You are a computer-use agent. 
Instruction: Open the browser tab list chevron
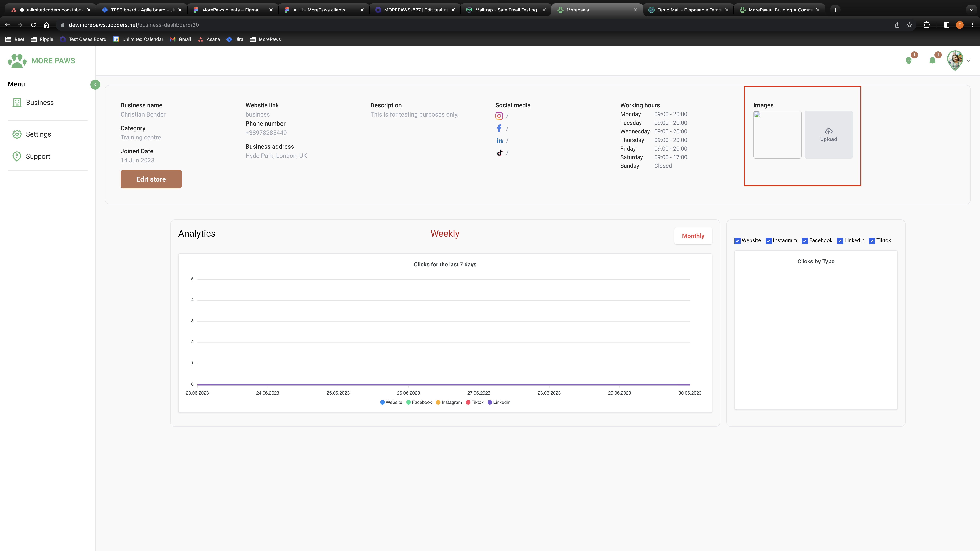pyautogui.click(x=971, y=10)
